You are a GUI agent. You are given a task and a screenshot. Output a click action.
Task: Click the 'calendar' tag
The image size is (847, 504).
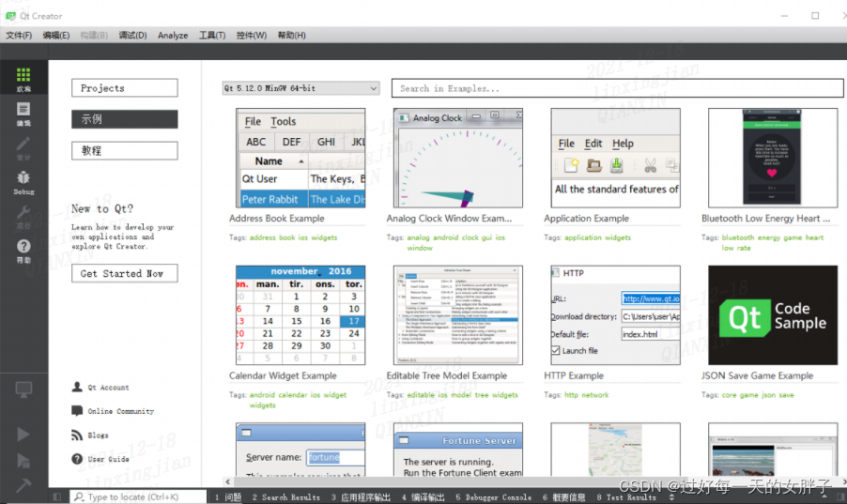point(293,395)
